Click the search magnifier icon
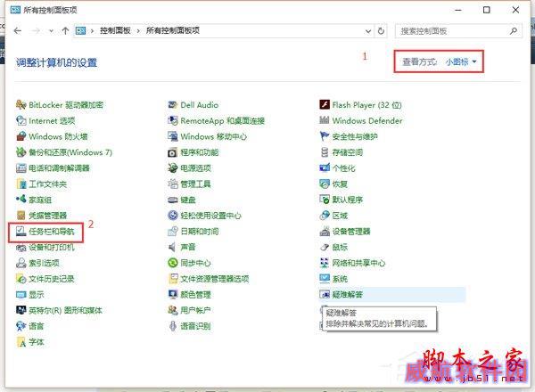The height and width of the screenshot is (392, 535). (x=514, y=31)
